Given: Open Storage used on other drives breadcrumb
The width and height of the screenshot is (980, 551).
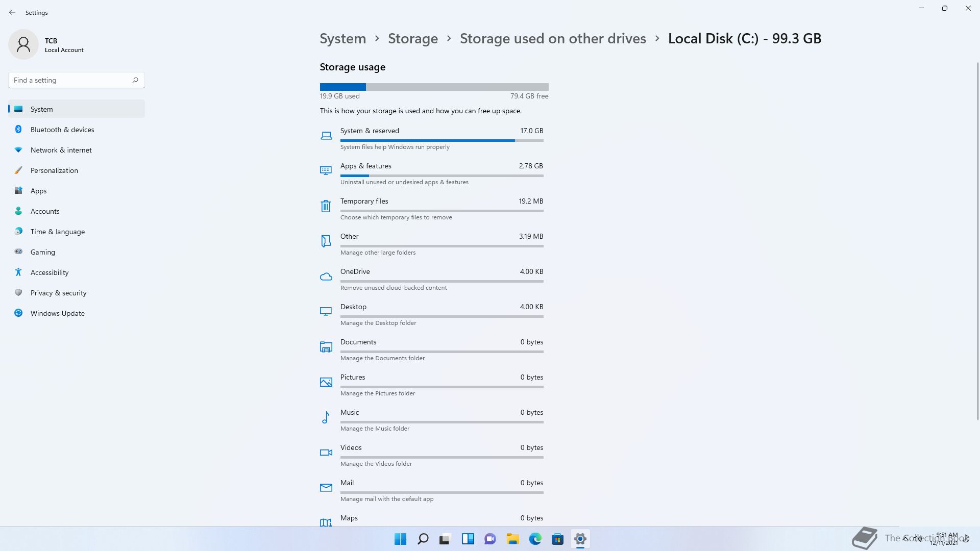Looking at the screenshot, I should coord(553,39).
